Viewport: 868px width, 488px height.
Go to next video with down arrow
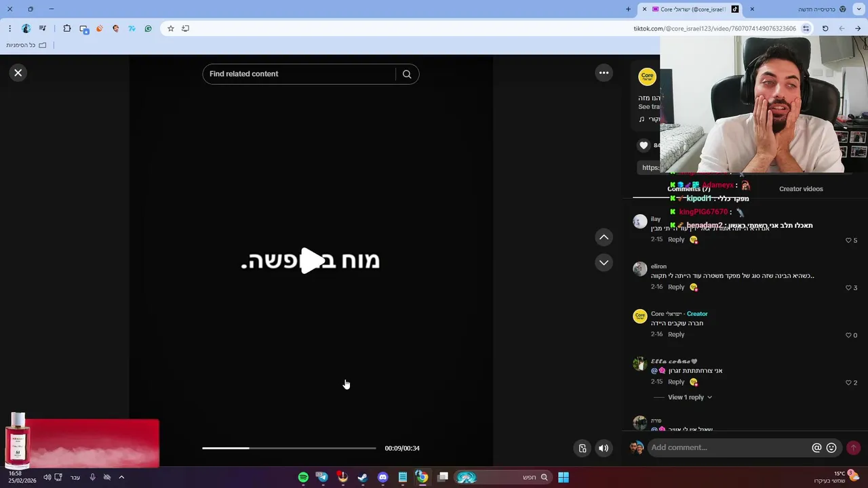(604, 262)
